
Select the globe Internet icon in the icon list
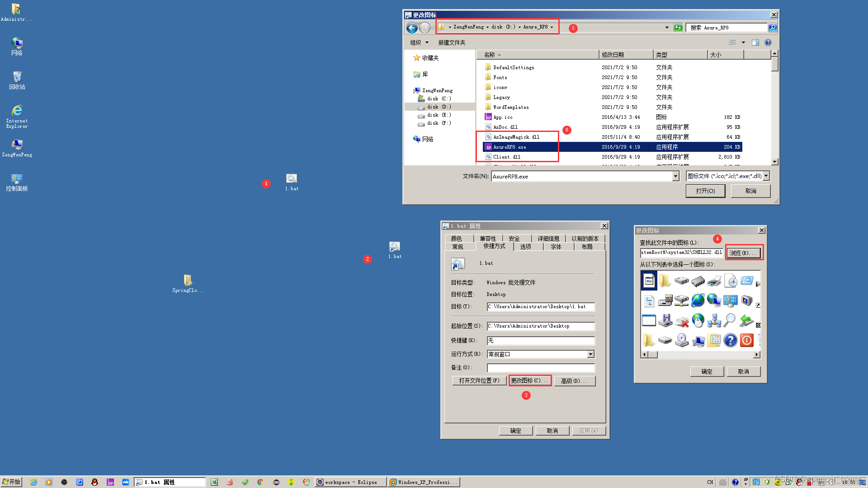tap(698, 300)
